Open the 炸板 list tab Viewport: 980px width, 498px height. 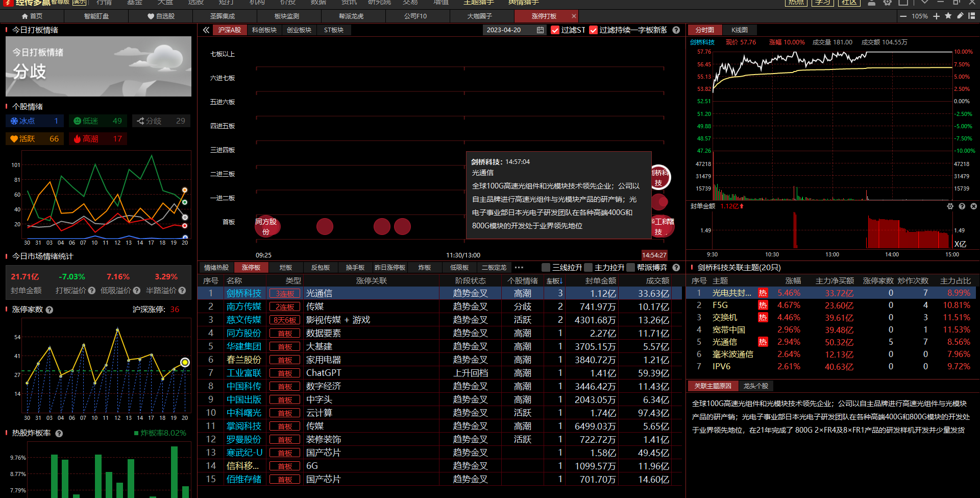pyautogui.click(x=425, y=268)
